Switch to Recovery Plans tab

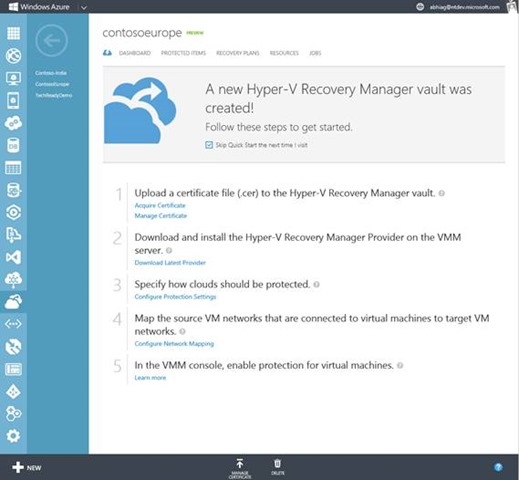click(x=238, y=53)
